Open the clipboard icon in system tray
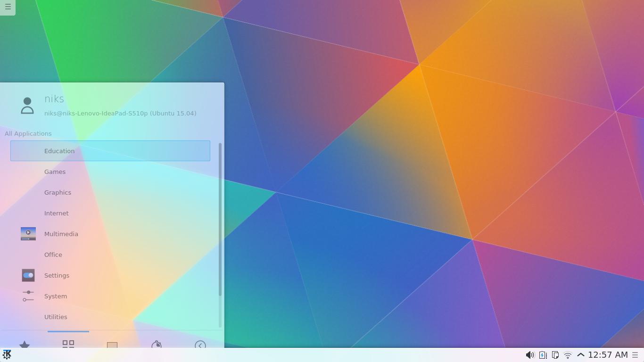Image resolution: width=644 pixels, height=362 pixels. [x=555, y=355]
